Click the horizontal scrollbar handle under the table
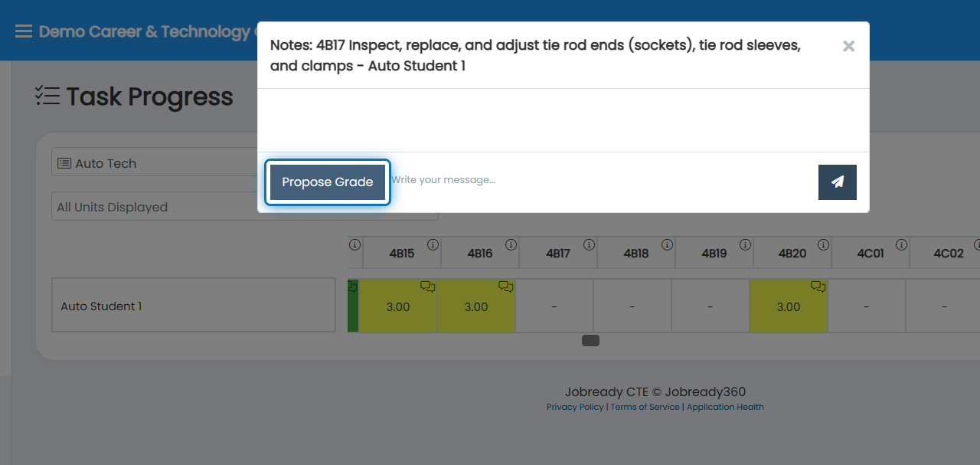The width and height of the screenshot is (980, 465). click(590, 340)
